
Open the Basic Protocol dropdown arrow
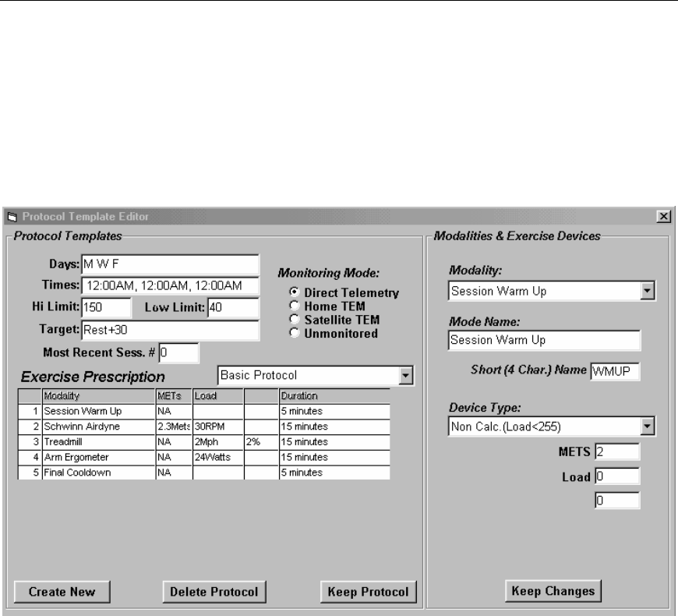click(x=405, y=376)
